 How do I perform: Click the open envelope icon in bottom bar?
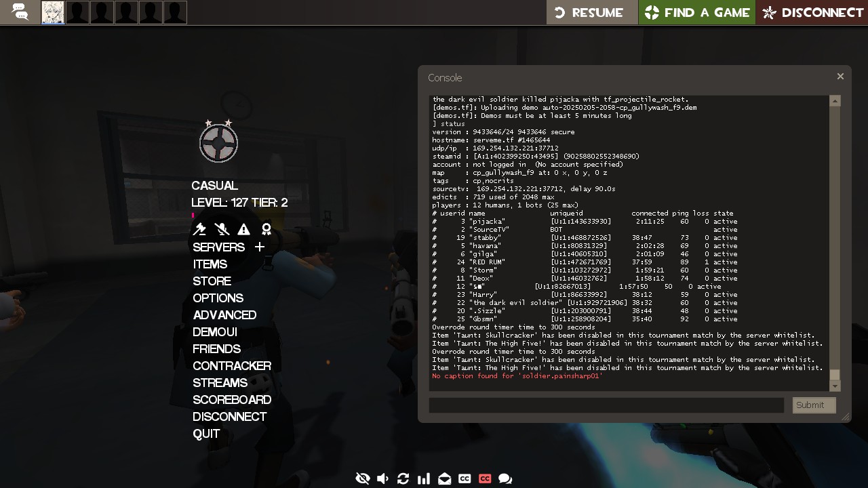[x=444, y=479]
